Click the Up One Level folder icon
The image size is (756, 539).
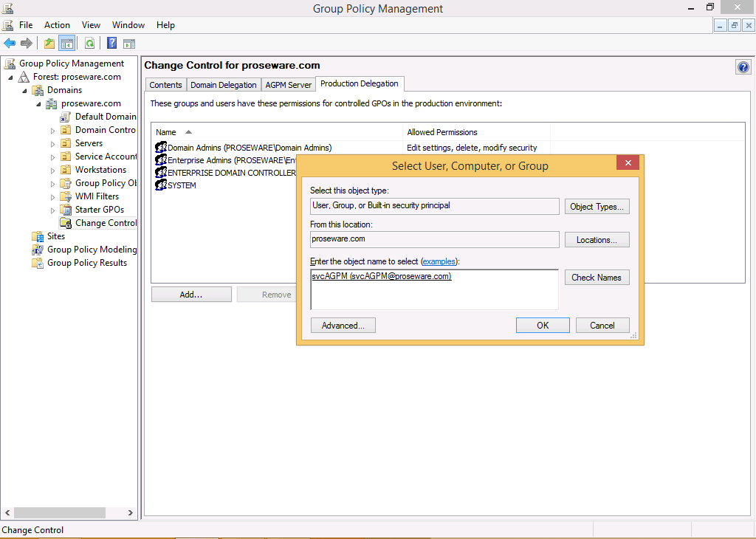click(x=49, y=44)
